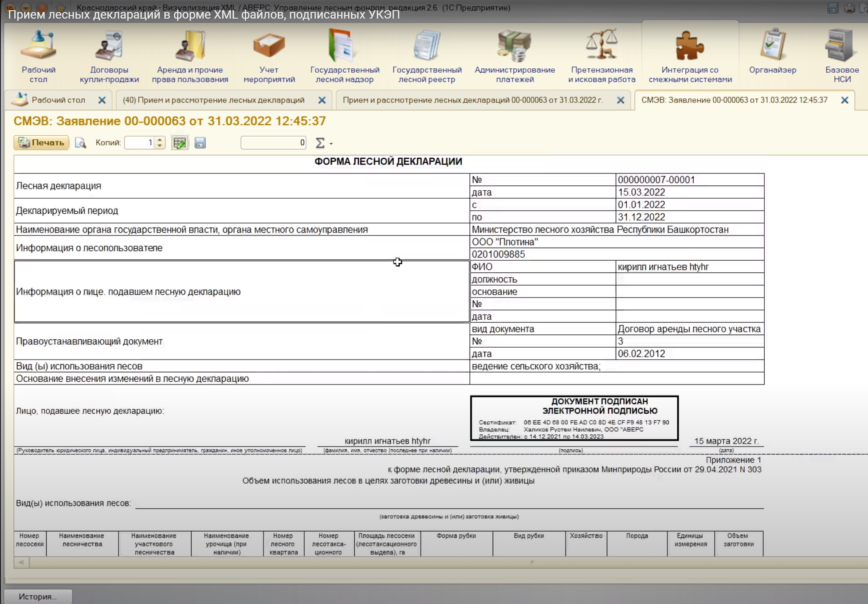
Task: Click the Декларируемый период row label
Action: pyautogui.click(x=242, y=211)
